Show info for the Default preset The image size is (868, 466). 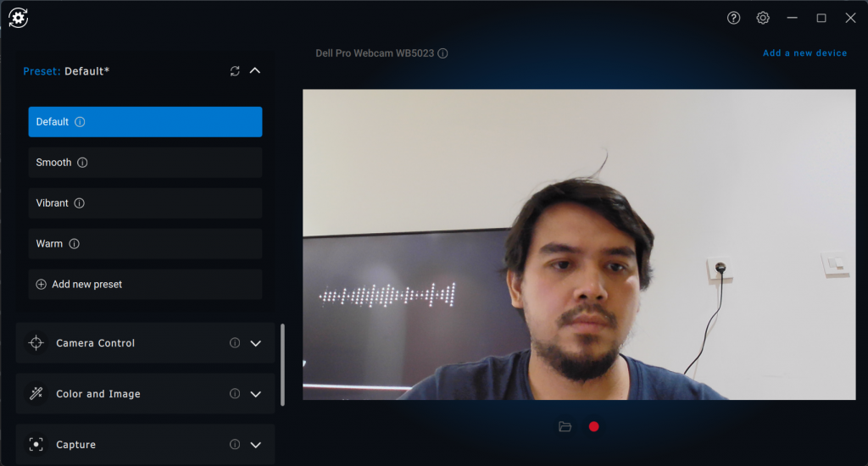80,122
